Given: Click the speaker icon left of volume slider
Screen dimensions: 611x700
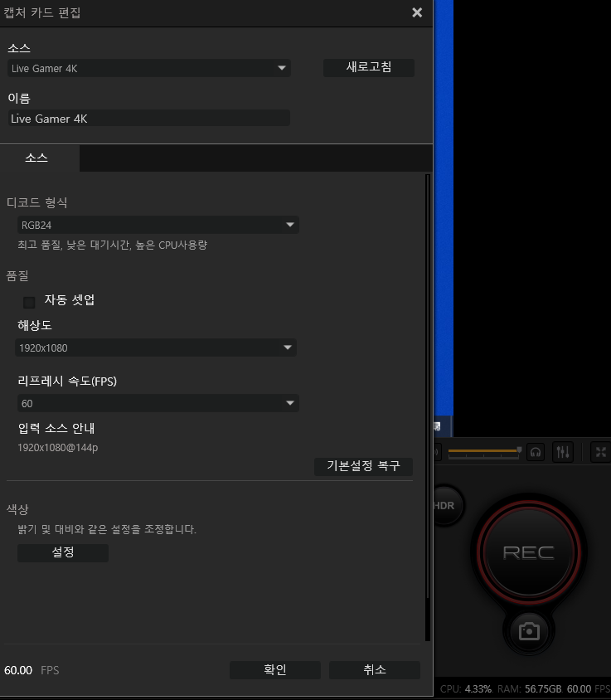Looking at the screenshot, I should 437,452.
